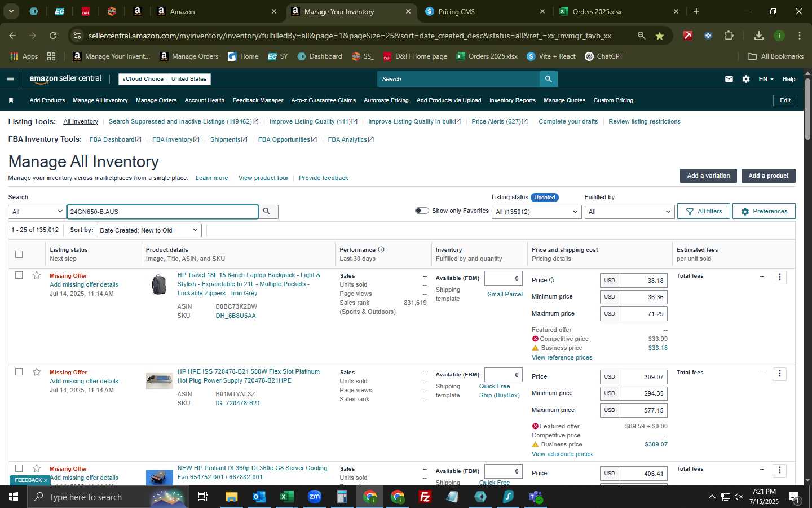Open the Price Alerts (627) link
Image resolution: width=812 pixels, height=508 pixels.
pos(499,121)
